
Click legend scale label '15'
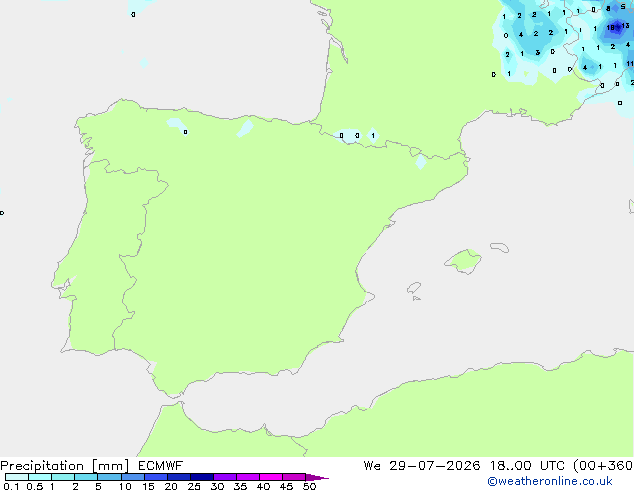coord(148,486)
